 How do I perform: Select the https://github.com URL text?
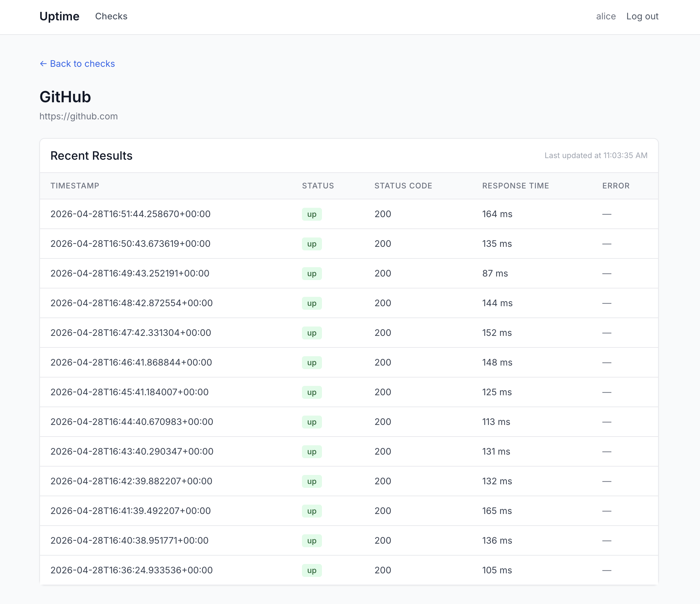tap(78, 116)
